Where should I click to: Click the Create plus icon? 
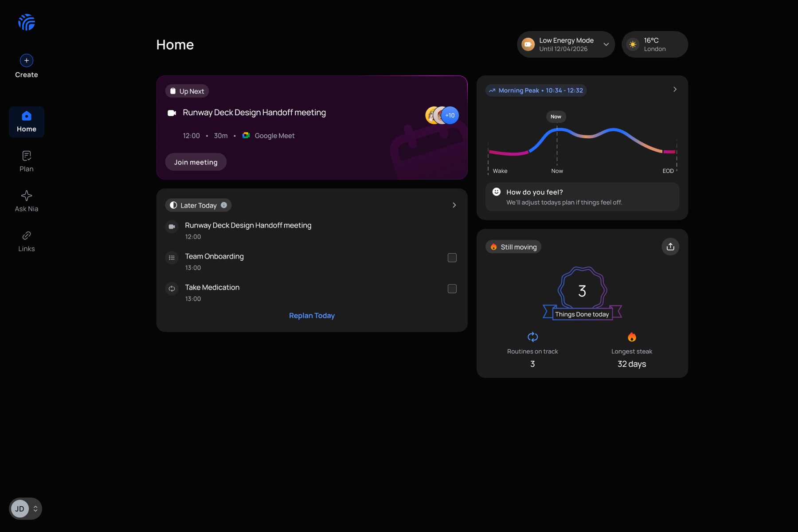[x=27, y=60]
